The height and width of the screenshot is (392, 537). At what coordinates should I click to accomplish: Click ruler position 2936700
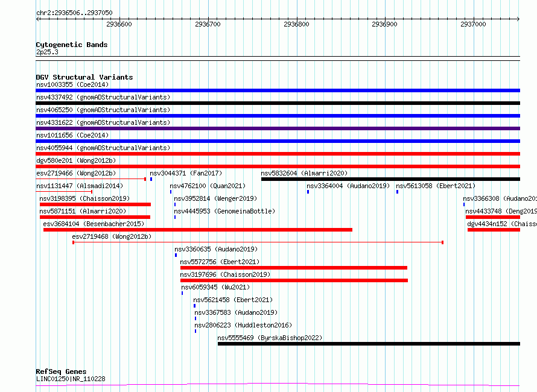tap(208, 24)
